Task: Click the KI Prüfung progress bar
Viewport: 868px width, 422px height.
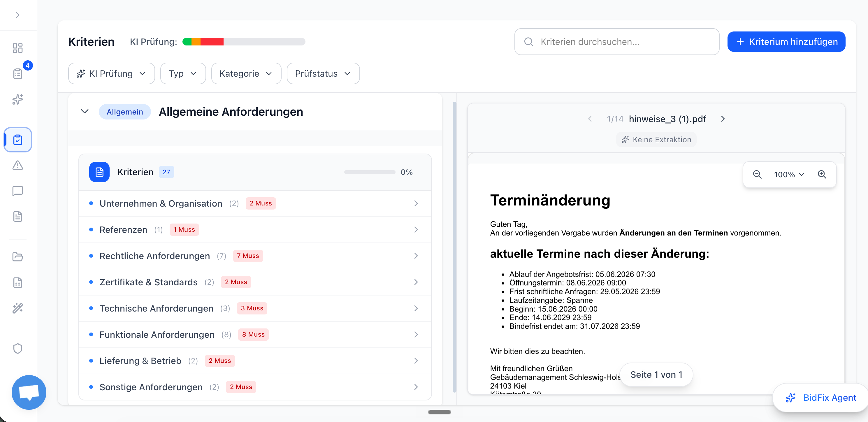Action: click(x=244, y=42)
